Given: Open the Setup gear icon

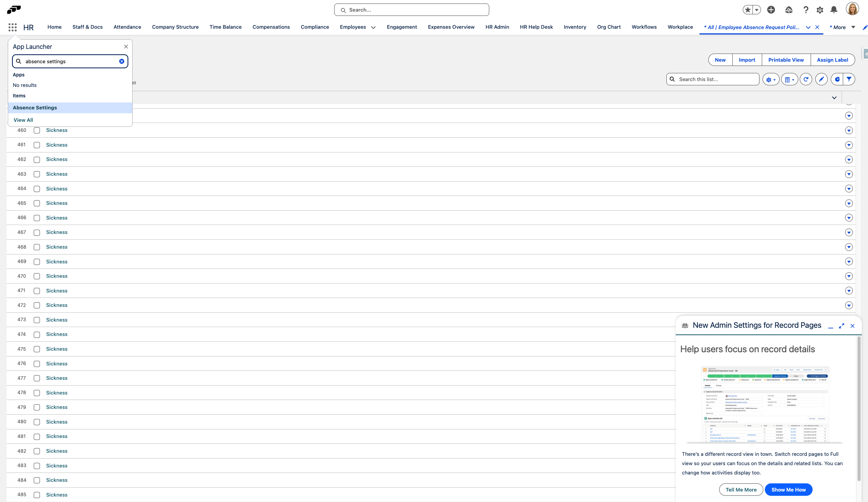Looking at the screenshot, I should pyautogui.click(x=820, y=10).
